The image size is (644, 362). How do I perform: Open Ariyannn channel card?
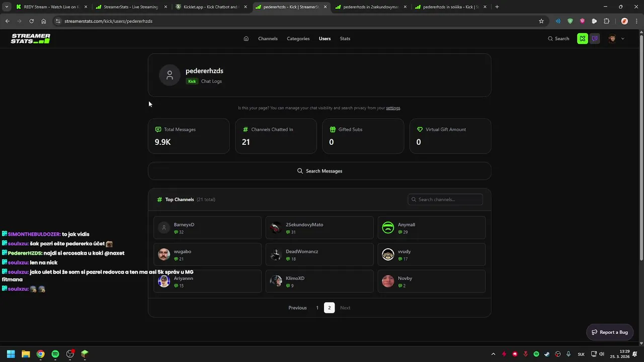(x=207, y=281)
